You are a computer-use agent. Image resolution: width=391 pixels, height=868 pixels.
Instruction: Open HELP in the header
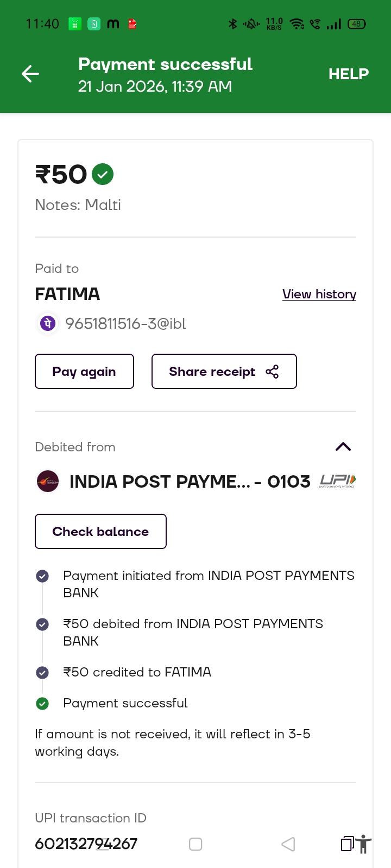click(x=348, y=74)
